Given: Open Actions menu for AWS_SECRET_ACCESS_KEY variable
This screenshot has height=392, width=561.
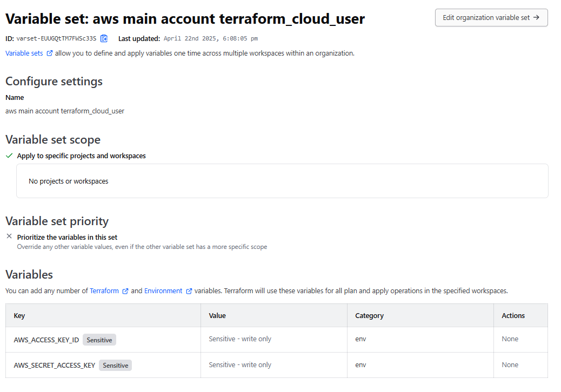Looking at the screenshot, I should tap(510, 364).
